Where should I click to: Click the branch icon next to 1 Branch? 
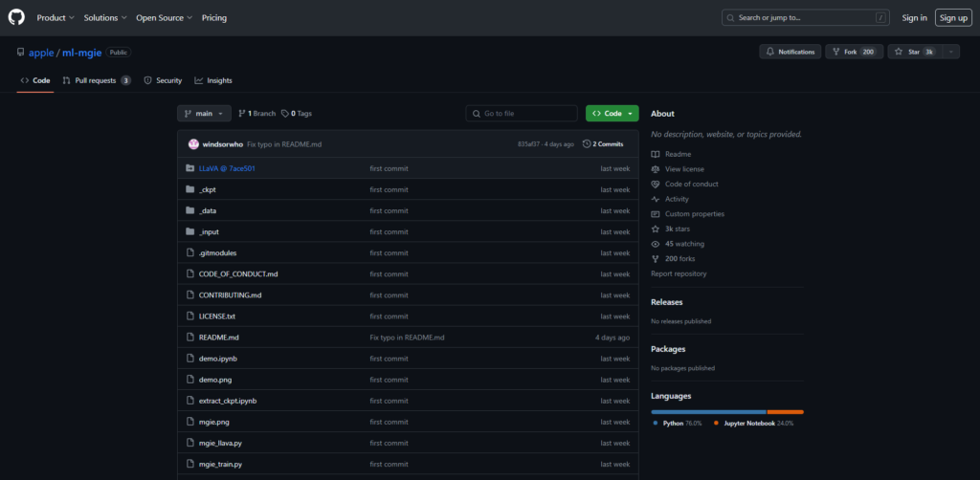(242, 114)
